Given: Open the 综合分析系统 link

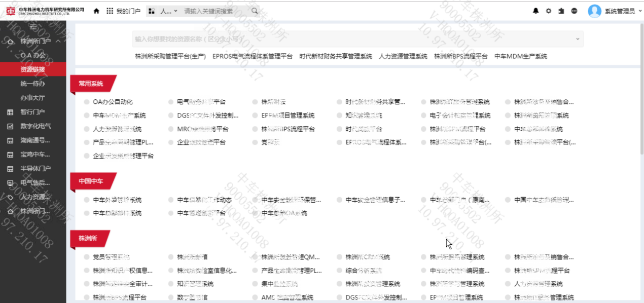Looking at the screenshot, I should tap(364, 271).
